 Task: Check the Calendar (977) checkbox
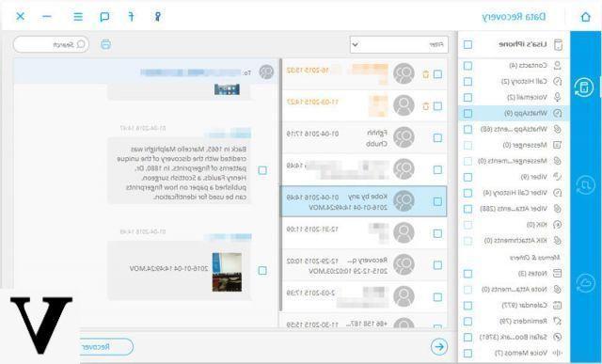[x=467, y=306]
